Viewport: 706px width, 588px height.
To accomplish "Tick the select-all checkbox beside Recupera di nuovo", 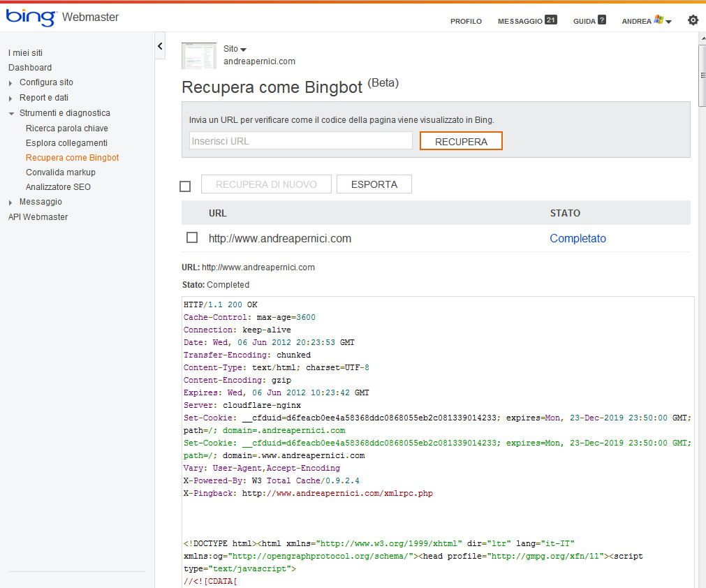I will click(185, 186).
